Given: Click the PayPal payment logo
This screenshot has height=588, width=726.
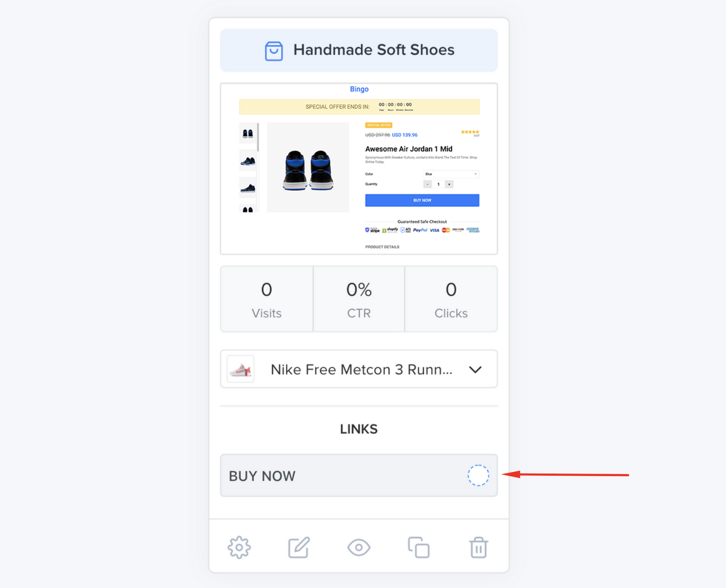Looking at the screenshot, I should [x=420, y=230].
